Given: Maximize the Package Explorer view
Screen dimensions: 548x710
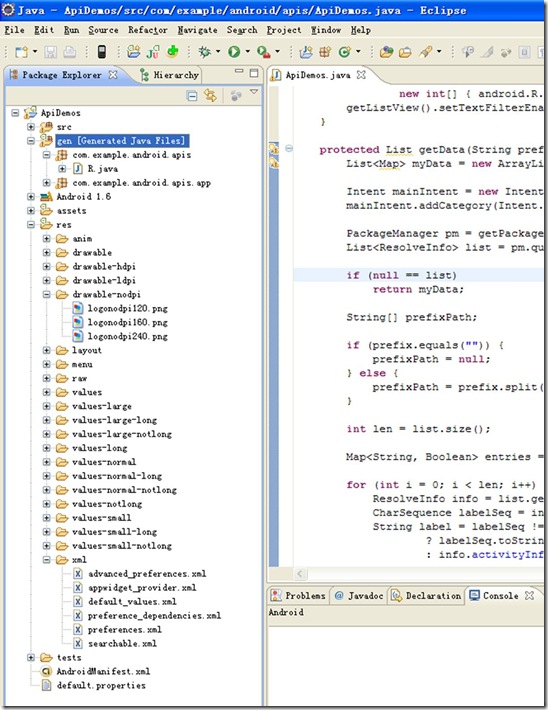Looking at the screenshot, I should (254, 73).
